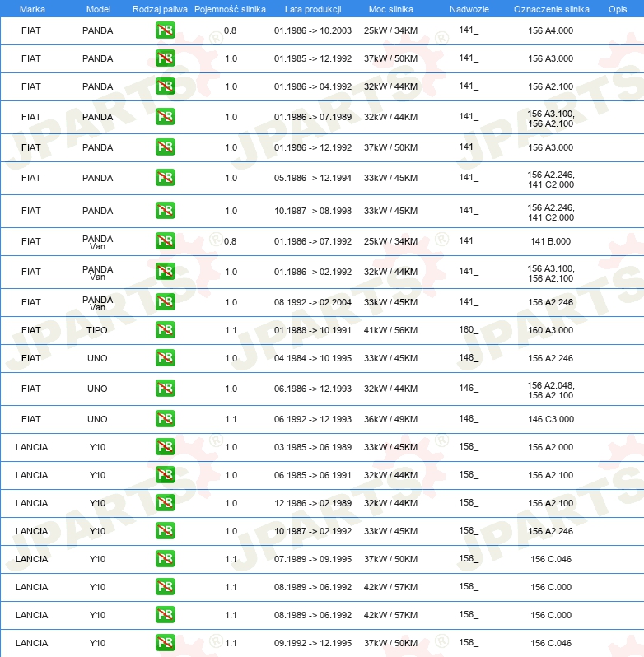The width and height of the screenshot is (644, 657).
Task: Click the Moc silnika column header
Action: 391,9
